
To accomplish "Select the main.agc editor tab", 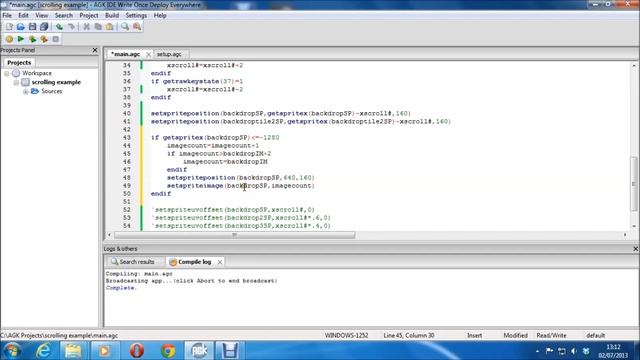I will (x=126, y=54).
